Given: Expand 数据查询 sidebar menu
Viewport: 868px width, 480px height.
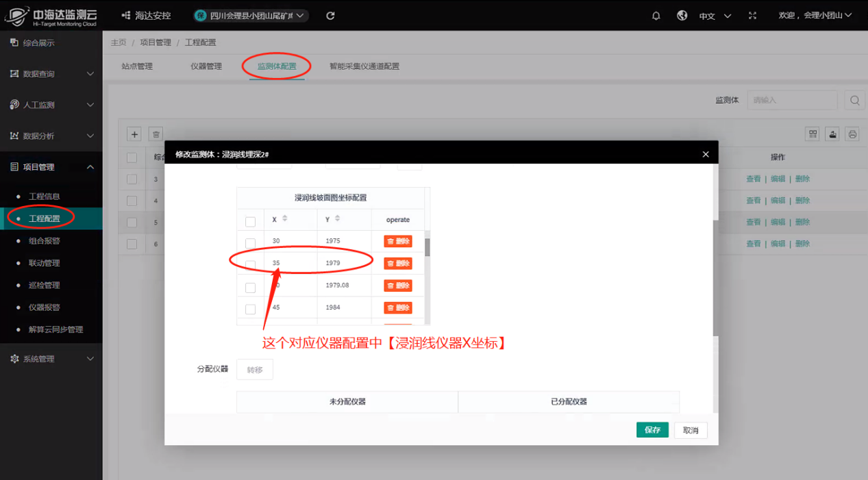Looking at the screenshot, I should tap(51, 74).
